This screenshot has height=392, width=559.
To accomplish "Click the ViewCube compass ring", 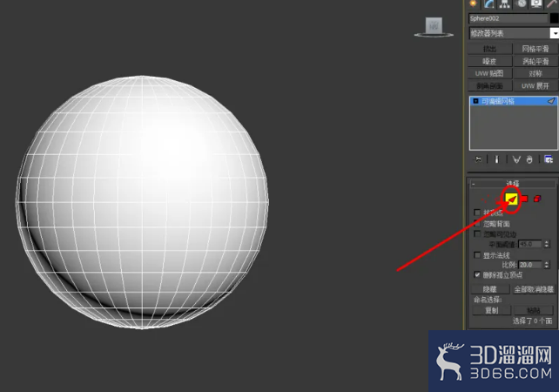I will [x=434, y=35].
